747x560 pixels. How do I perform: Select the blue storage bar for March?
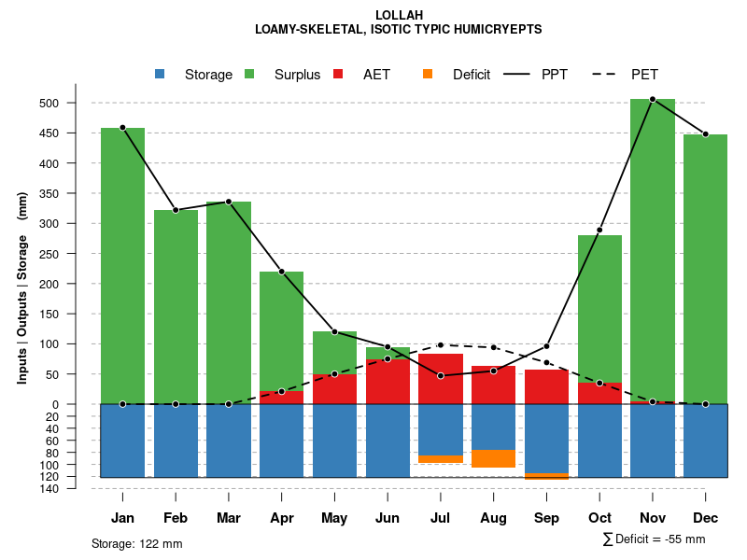[229, 441]
